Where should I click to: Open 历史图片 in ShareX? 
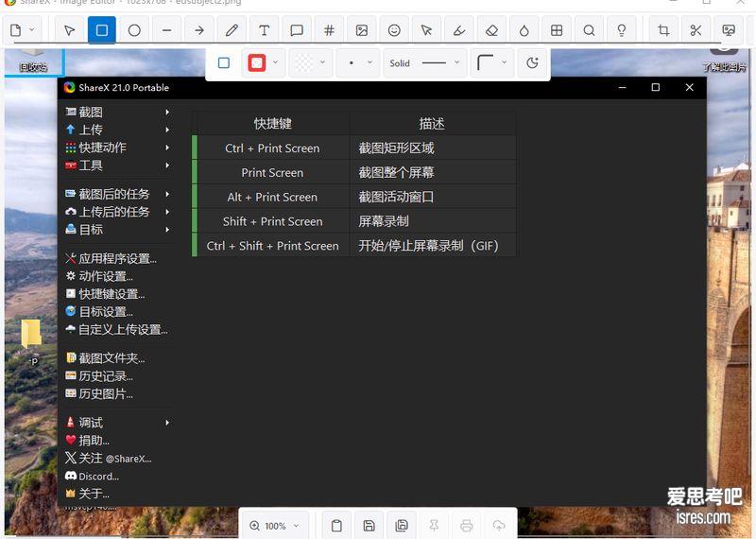[x=117, y=393]
